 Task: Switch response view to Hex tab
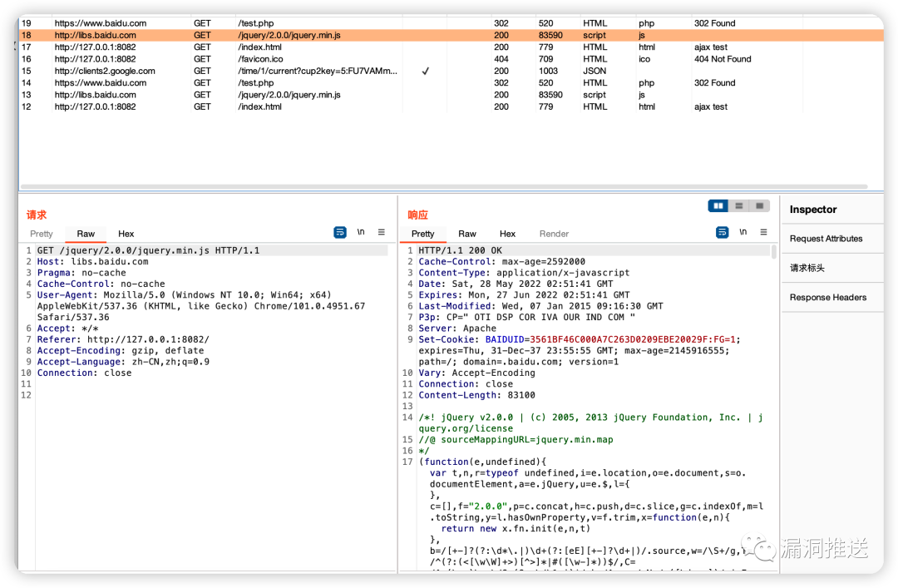point(507,234)
